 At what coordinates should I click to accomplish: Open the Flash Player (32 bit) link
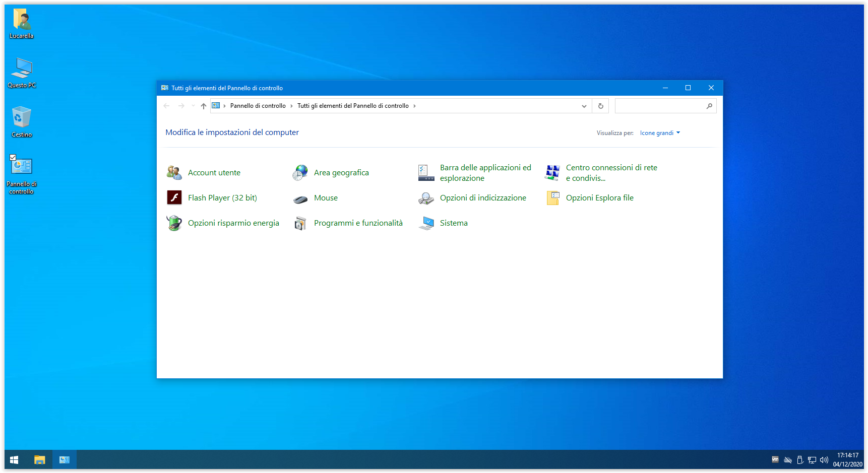[222, 198]
